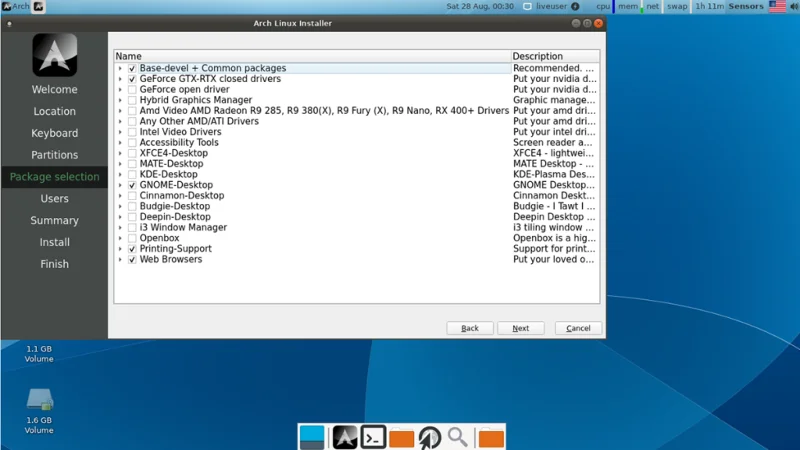The height and width of the screenshot is (450, 800).
Task: Expand Base-devel + Common packages row
Action: 120,68
